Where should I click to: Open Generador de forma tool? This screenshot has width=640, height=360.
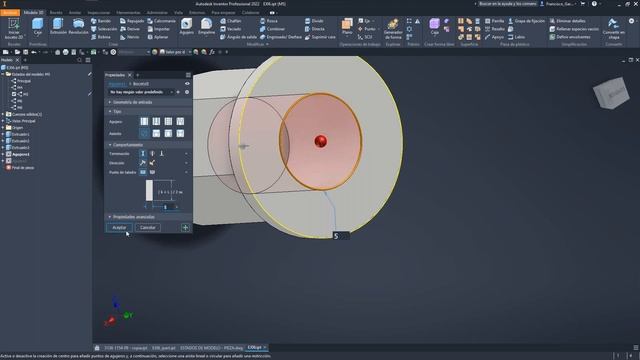393,29
